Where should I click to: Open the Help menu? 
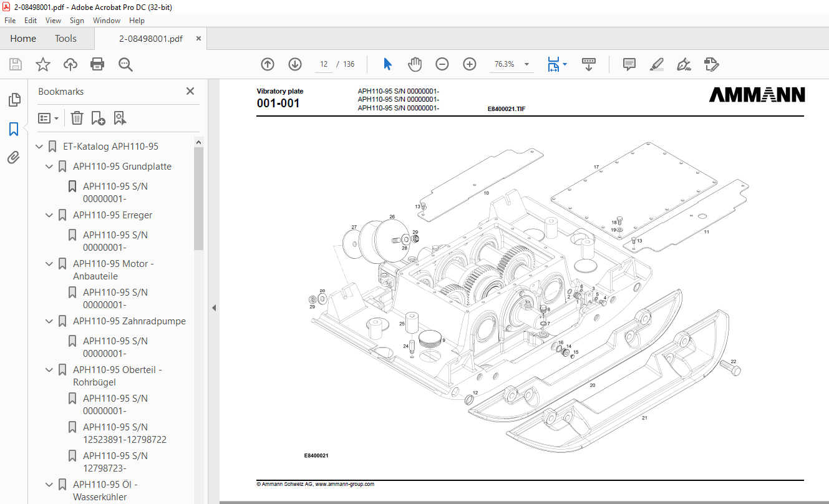[137, 21]
